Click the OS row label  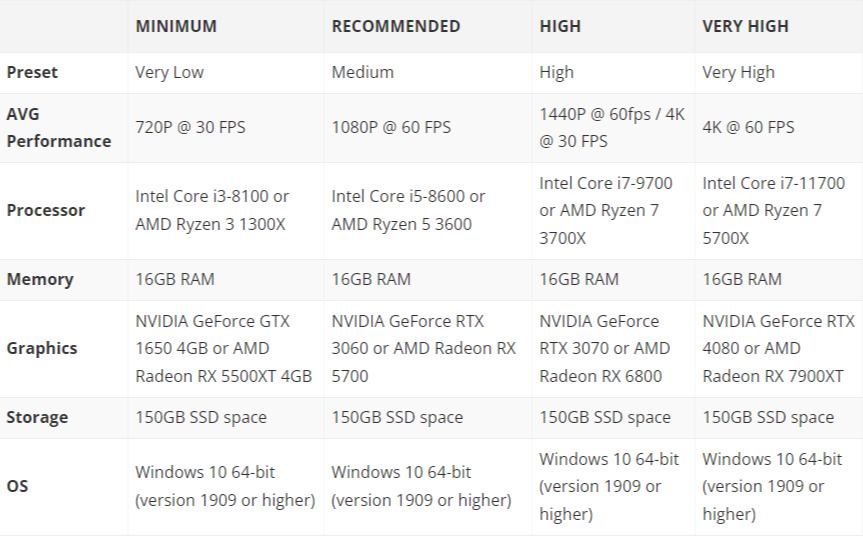pos(17,486)
